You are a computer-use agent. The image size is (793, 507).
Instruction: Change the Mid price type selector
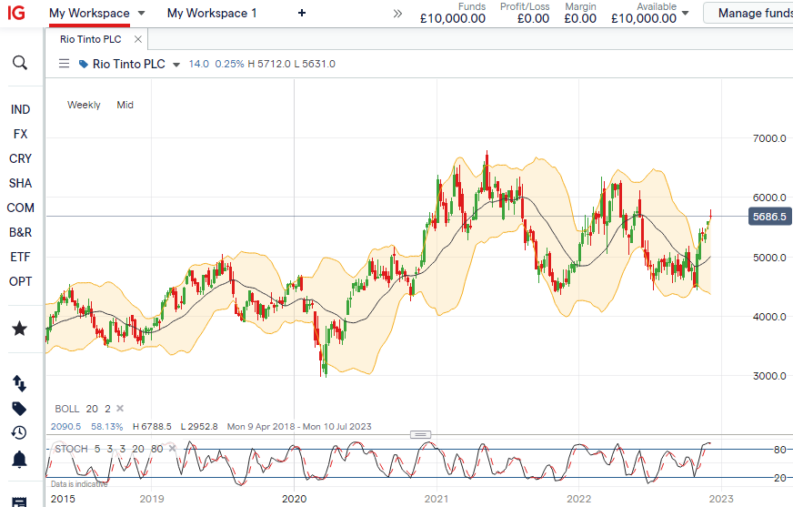(125, 105)
